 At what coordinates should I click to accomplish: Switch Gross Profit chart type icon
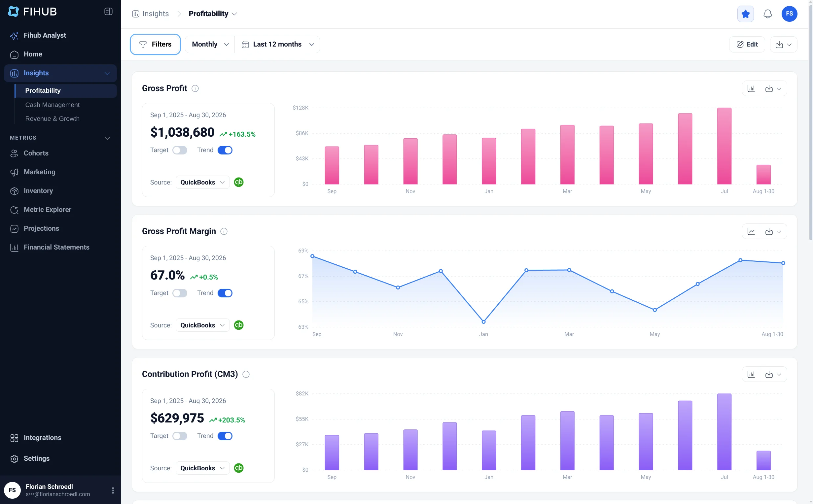[x=751, y=88]
